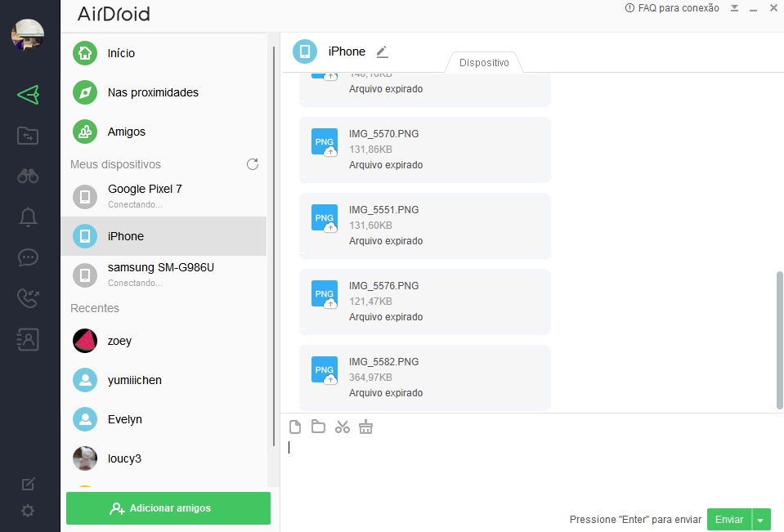Select the screenshot scissors icon
784x532 pixels.
342,426
